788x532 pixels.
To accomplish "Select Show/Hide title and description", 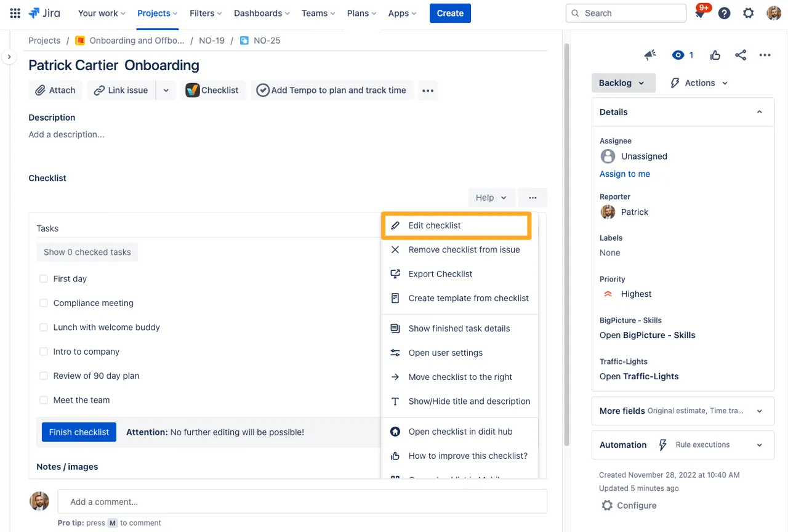I will pyautogui.click(x=459, y=401).
